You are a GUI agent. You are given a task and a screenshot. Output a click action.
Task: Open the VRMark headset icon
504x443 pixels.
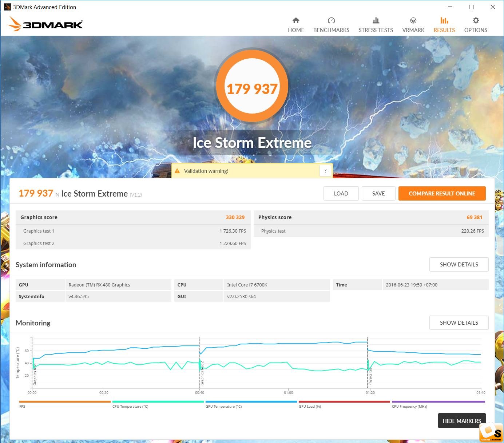click(x=413, y=20)
